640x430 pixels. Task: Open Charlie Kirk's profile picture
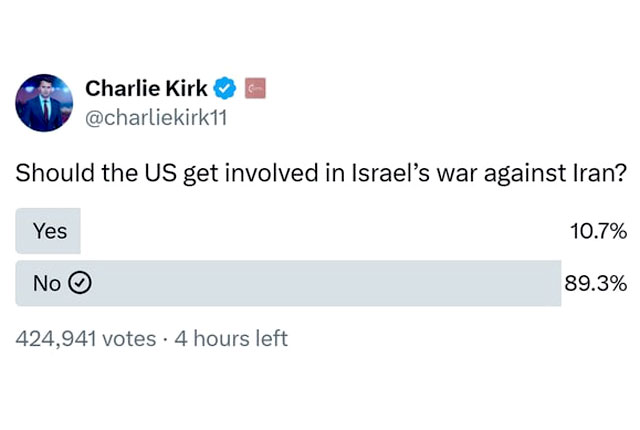44,103
